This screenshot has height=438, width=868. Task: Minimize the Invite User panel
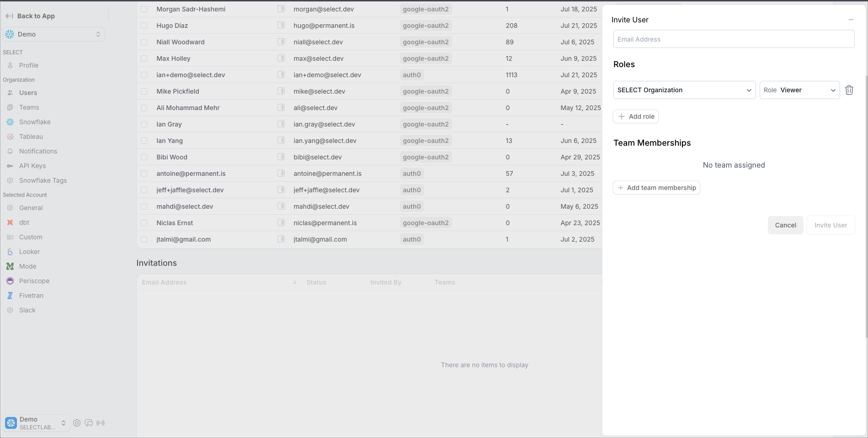[851, 20]
